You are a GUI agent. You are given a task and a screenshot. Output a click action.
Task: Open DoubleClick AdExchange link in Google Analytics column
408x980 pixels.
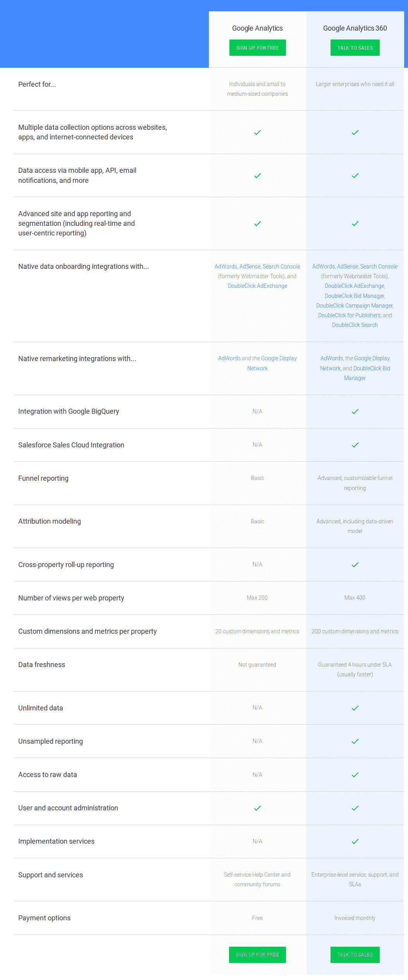point(257,286)
